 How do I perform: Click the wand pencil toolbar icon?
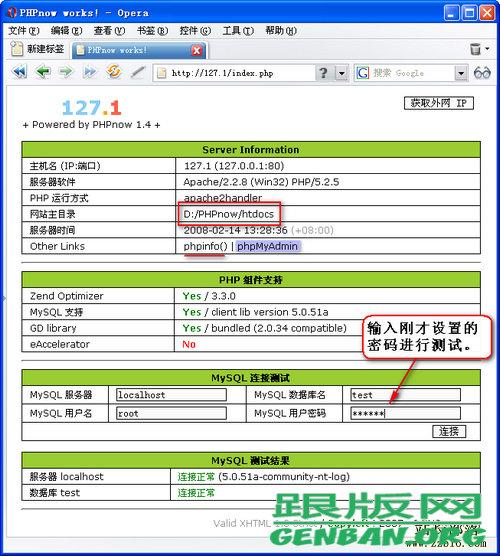pos(138,72)
